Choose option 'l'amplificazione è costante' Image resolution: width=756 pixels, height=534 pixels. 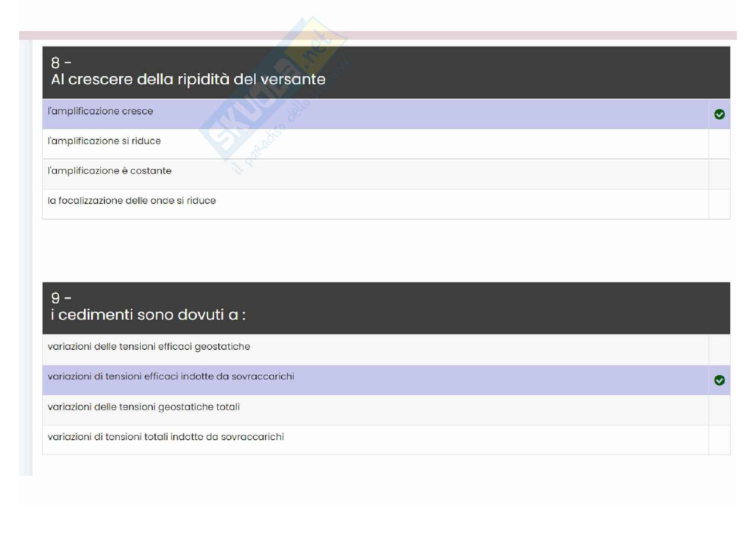(x=110, y=171)
